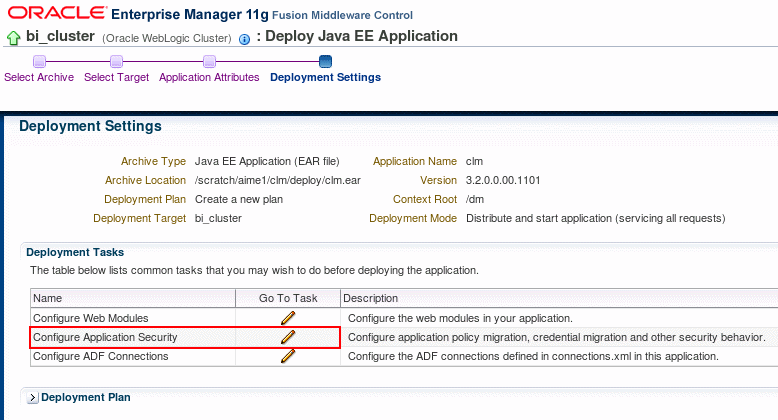This screenshot has height=420, width=778.
Task: Select the Configure ADF Connections row name
Action: coord(101,356)
